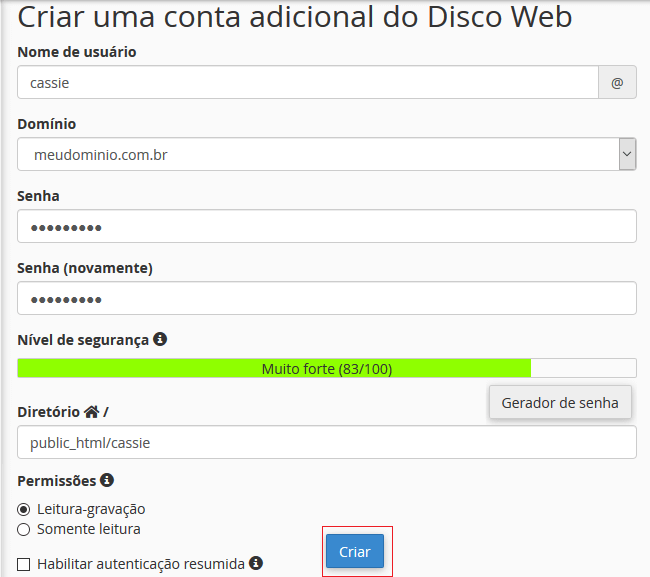650x577 pixels.
Task: Click the Senha (novamente) confirmation field
Action: pyautogui.click(x=327, y=299)
